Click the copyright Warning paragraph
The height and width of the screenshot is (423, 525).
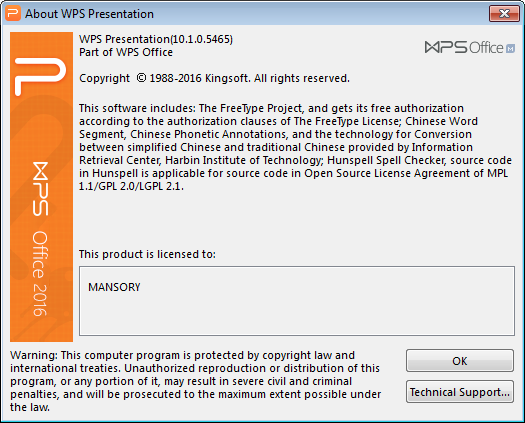click(x=196, y=381)
